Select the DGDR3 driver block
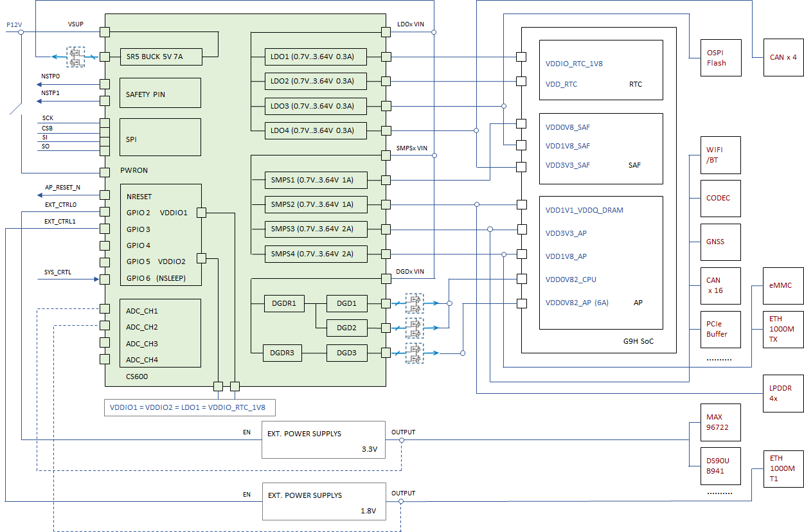The width and height of the screenshot is (804, 532). (x=283, y=353)
